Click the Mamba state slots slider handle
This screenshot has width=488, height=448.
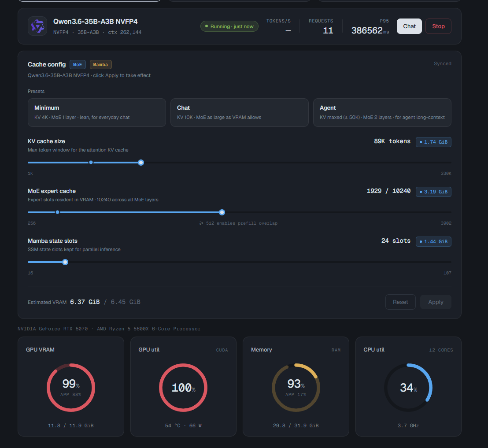[x=65, y=262]
